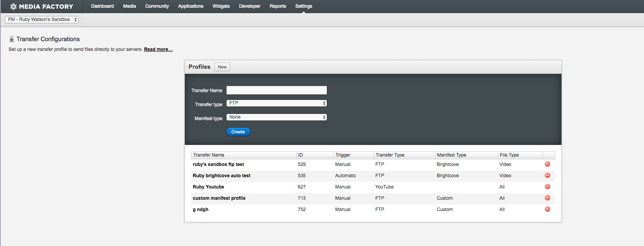This screenshot has width=644, height=246.
Task: Sort by Transfer Name column header
Action: (x=244, y=155)
